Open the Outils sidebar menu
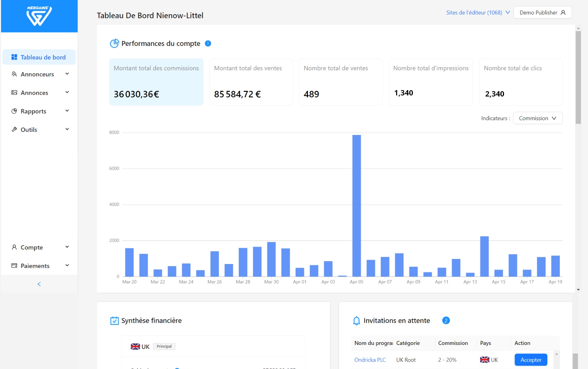This screenshot has width=588, height=369. pyautogui.click(x=39, y=130)
